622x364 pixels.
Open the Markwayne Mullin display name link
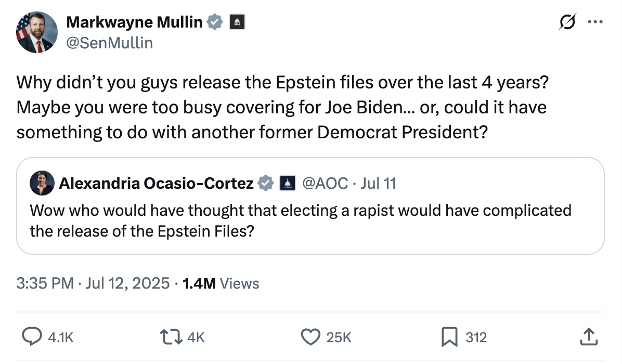coord(134,22)
